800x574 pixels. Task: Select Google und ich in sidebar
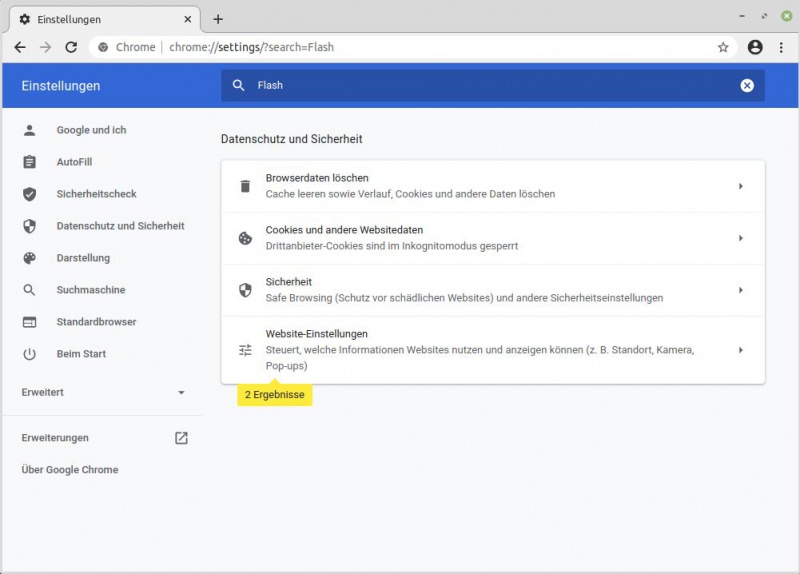tap(91, 130)
